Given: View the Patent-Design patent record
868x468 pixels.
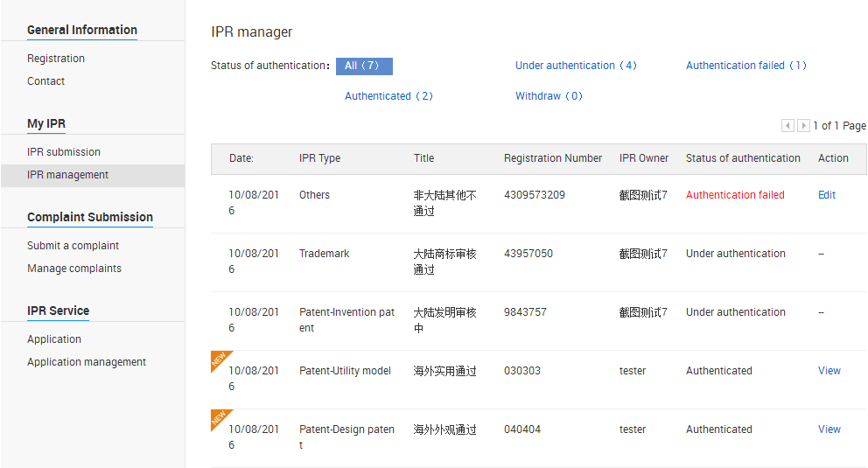Looking at the screenshot, I should click(829, 430).
